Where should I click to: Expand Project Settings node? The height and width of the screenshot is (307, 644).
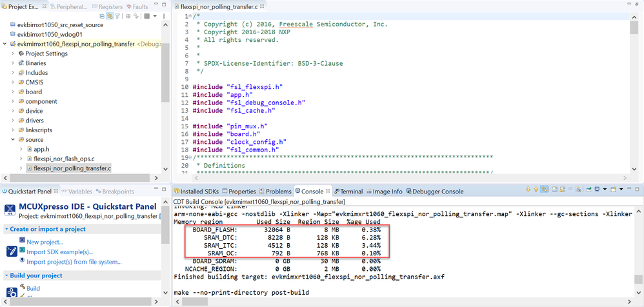(13, 54)
